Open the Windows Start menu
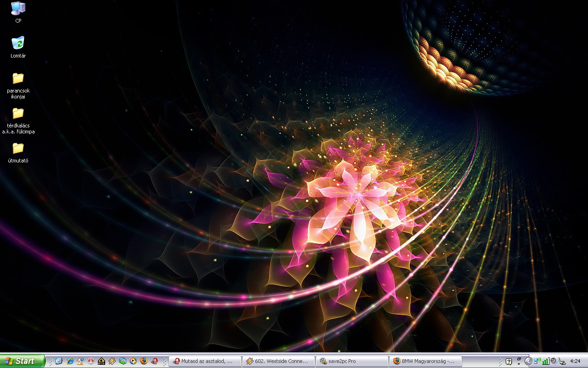 [x=23, y=361]
